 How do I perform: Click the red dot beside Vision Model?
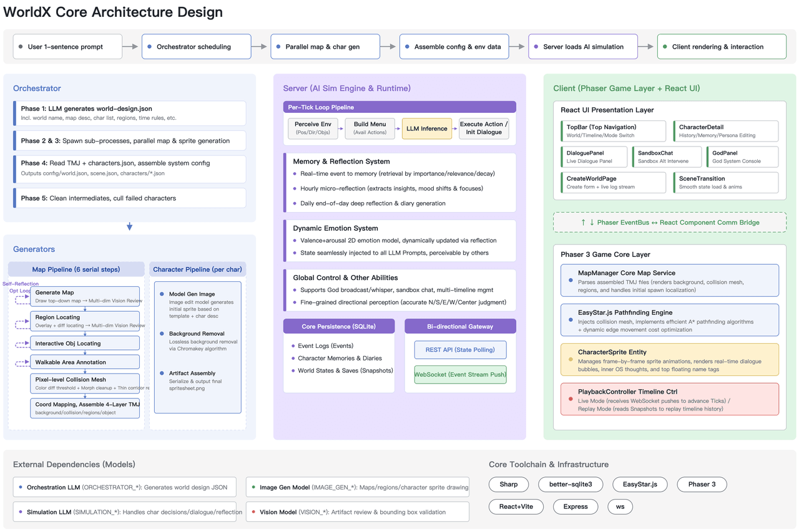point(253,512)
